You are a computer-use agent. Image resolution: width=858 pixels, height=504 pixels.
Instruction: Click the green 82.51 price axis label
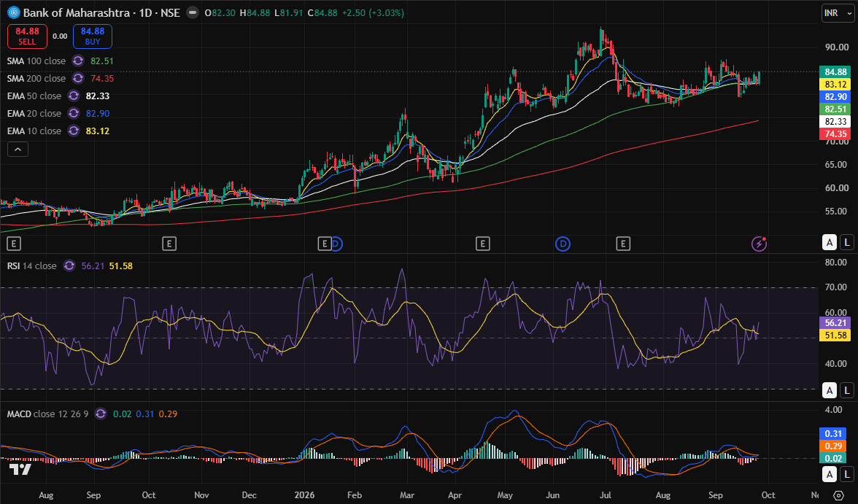835,109
